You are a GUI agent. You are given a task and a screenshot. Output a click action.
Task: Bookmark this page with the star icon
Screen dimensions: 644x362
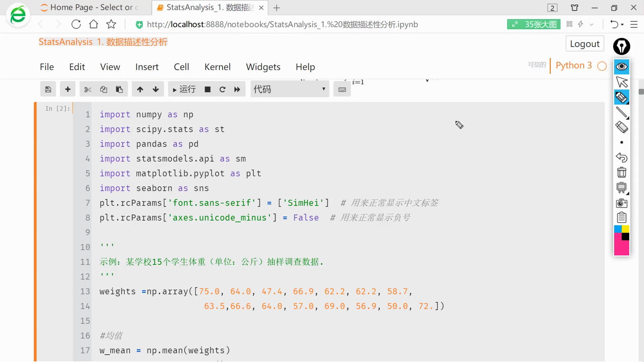[x=111, y=24]
